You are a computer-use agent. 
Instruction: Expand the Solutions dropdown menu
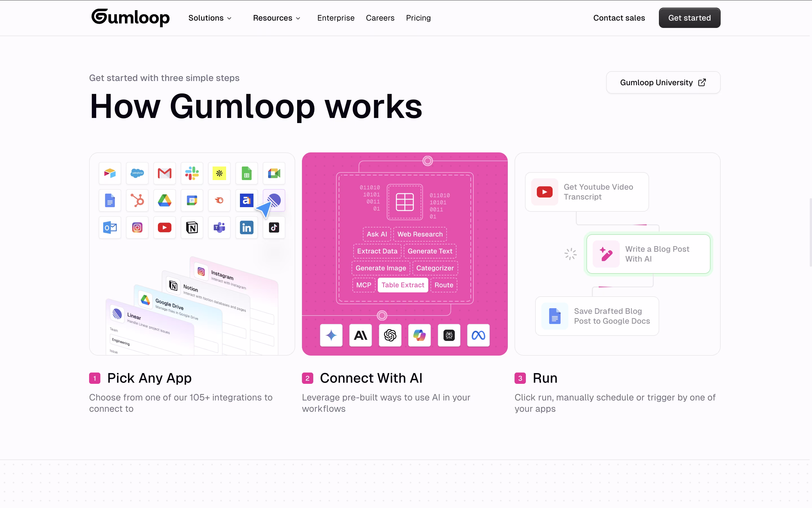coord(210,18)
